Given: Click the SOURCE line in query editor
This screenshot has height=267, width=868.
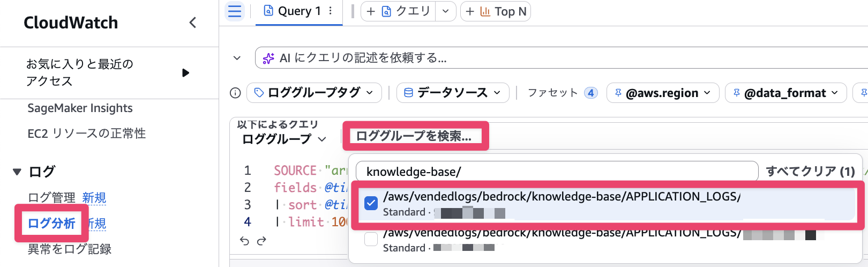Looking at the screenshot, I should click(310, 170).
